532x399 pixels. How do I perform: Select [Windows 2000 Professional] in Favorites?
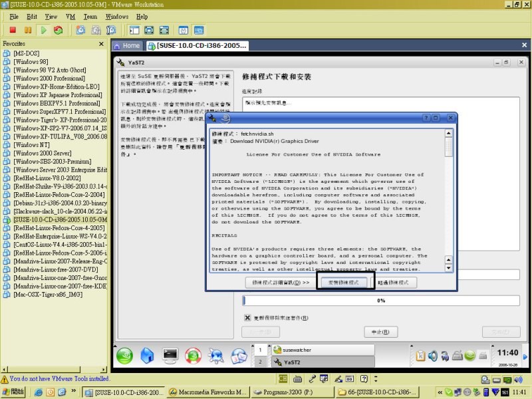(49, 78)
